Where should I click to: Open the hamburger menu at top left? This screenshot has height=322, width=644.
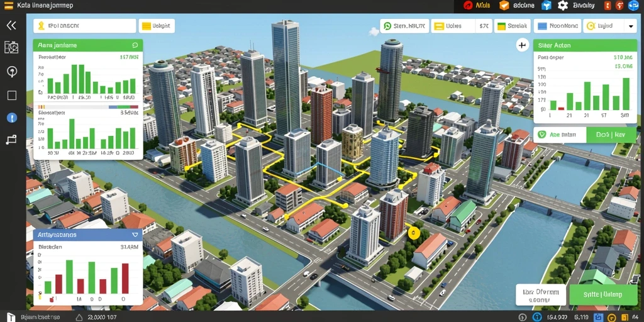tap(8, 6)
